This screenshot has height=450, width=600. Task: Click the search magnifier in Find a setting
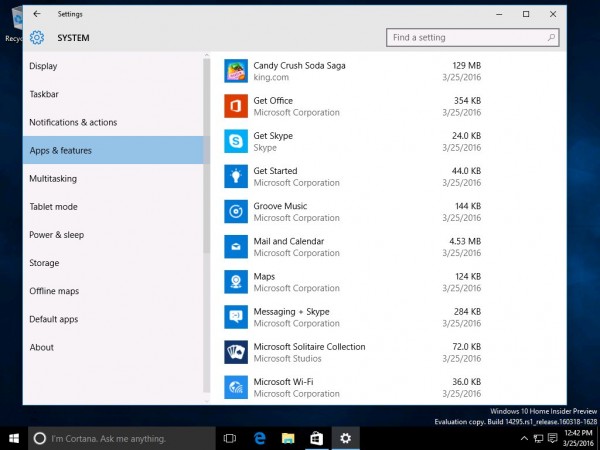click(551, 38)
